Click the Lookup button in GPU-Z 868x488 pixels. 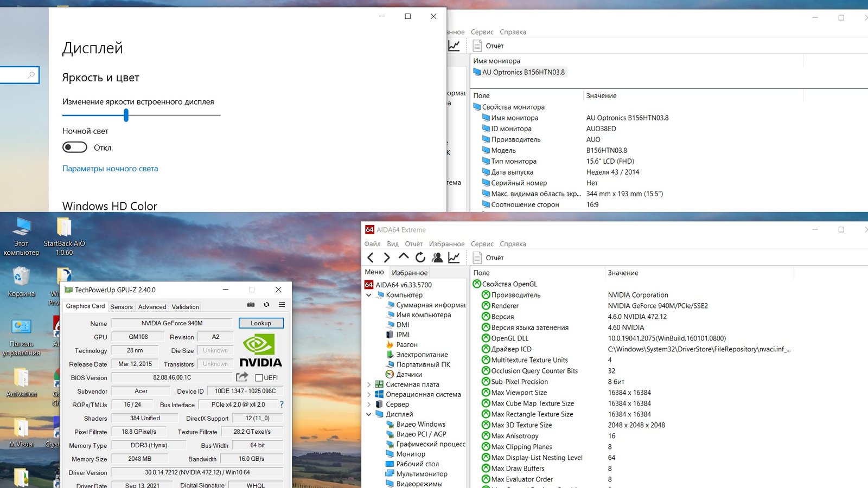click(261, 323)
